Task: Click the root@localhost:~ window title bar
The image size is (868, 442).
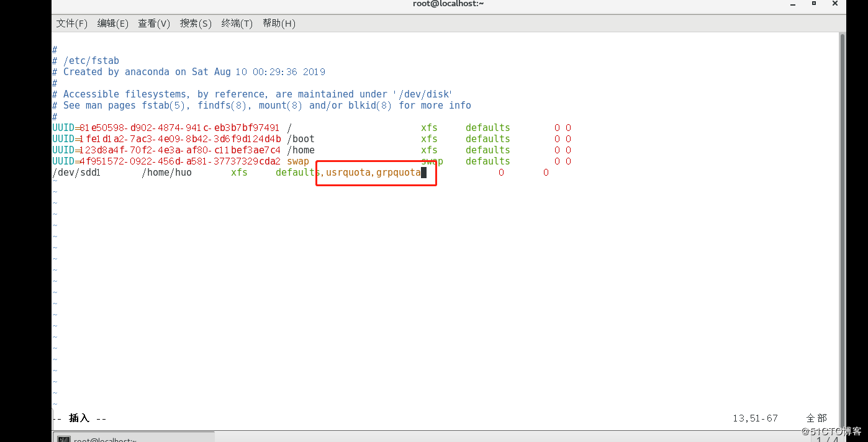Action: (448, 4)
